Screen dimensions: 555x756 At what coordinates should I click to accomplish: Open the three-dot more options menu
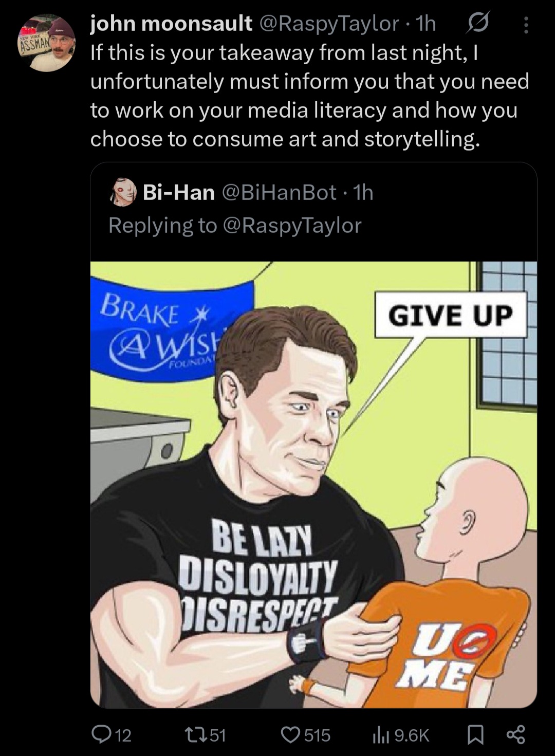(525, 24)
